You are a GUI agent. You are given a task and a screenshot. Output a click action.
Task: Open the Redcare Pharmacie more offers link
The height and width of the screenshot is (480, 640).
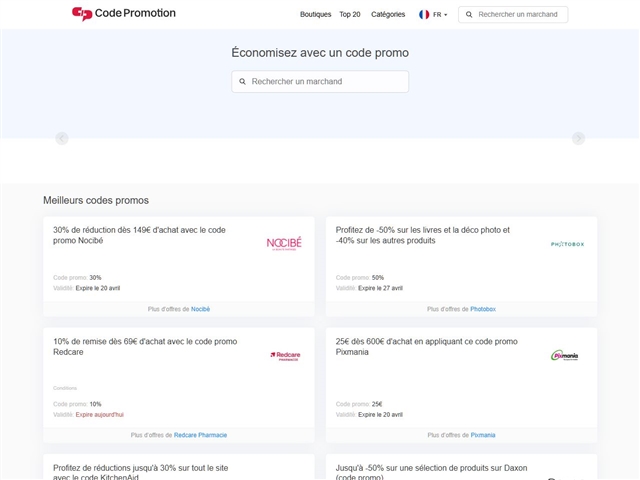click(200, 436)
